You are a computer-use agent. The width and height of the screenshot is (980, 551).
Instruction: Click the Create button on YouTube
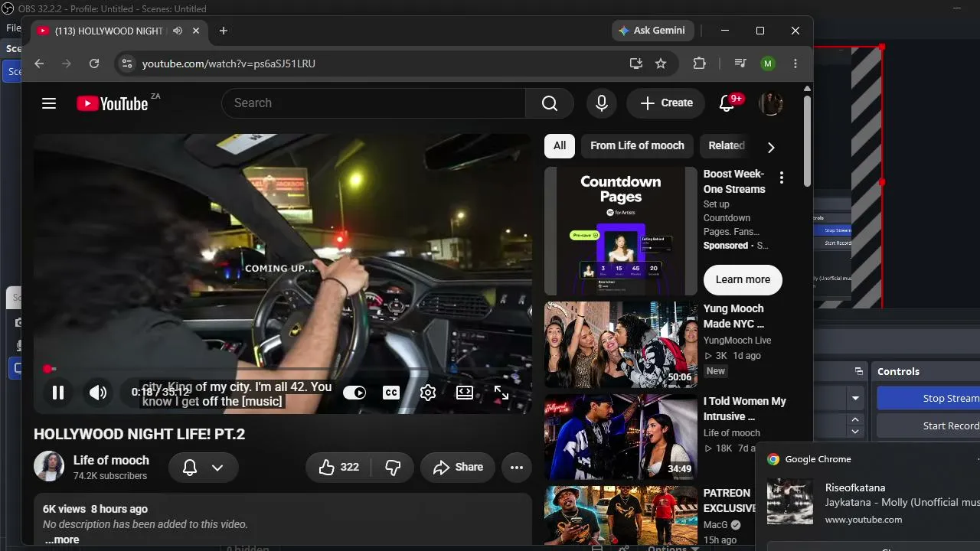(x=666, y=103)
